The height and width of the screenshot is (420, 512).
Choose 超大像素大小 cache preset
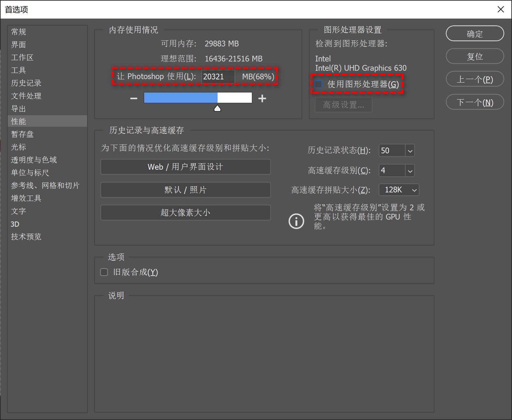[x=186, y=213]
